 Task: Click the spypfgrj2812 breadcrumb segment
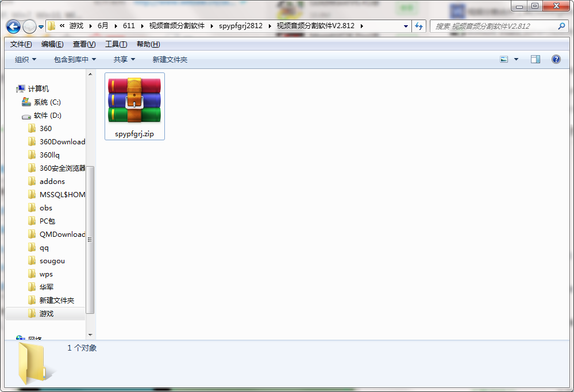241,26
